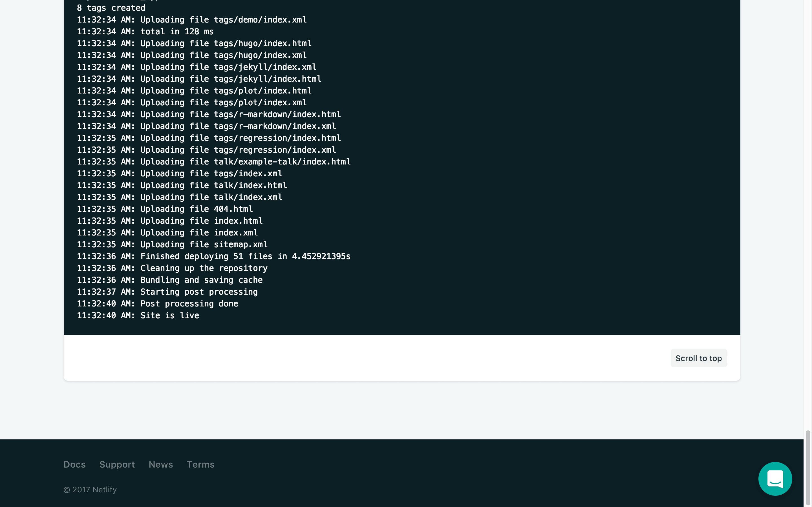The width and height of the screenshot is (812, 507).
Task: Open the Docs footer link
Action: coord(74,464)
